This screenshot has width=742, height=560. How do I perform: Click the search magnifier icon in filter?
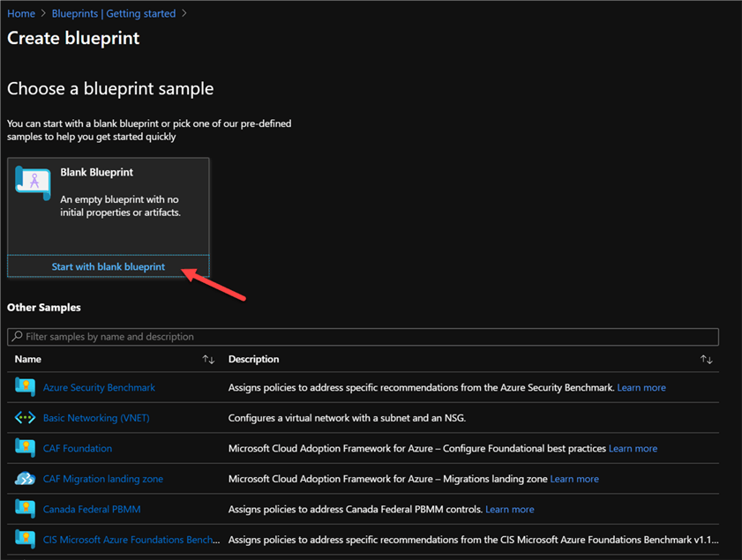pos(18,337)
